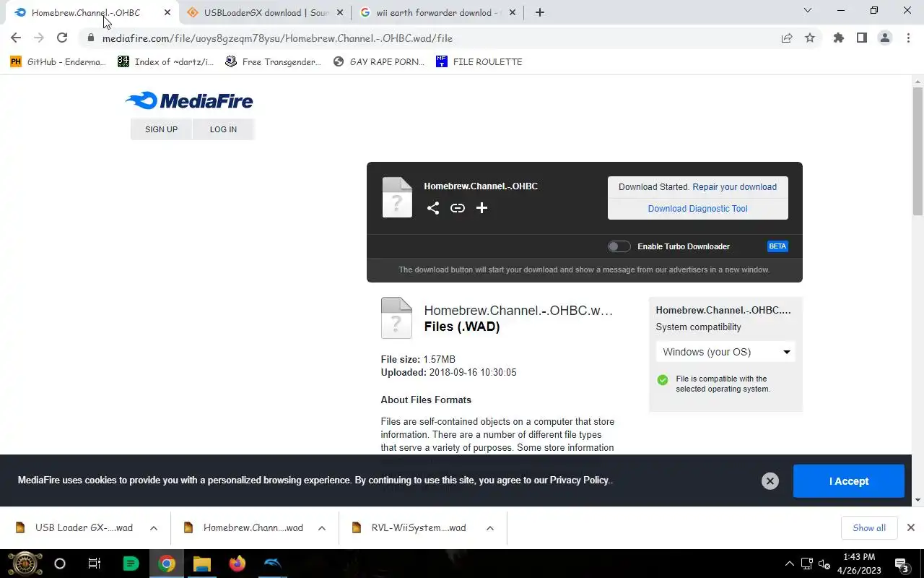Image resolution: width=924 pixels, height=578 pixels.
Task: Expand RVL-WiiSystem....wad download item menu
Action: click(490, 528)
